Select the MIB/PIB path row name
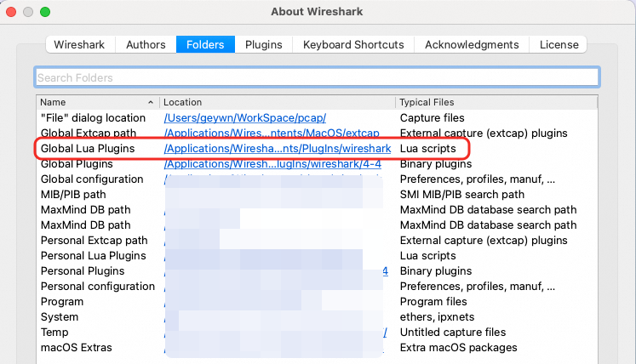Screen dimensions: 636x364 coord(73,195)
